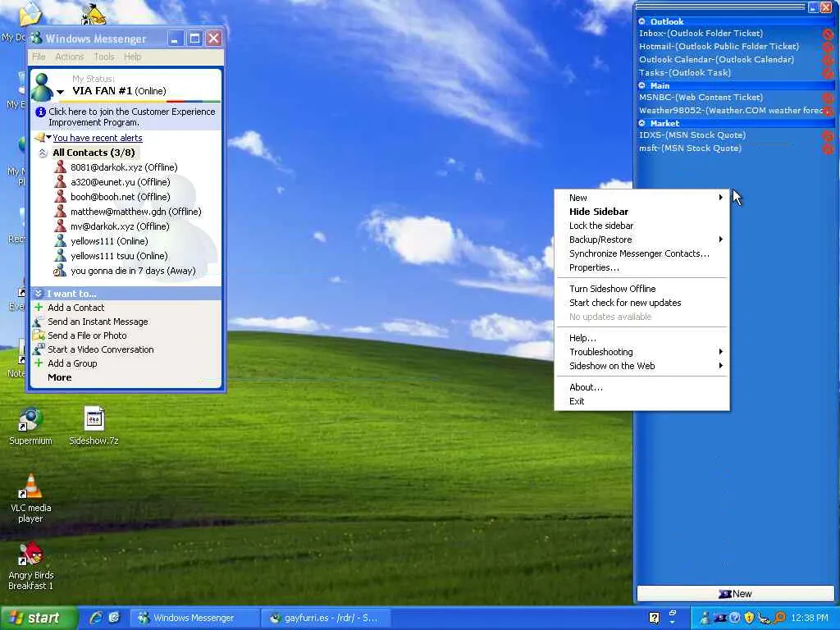Screen dimensions: 840x630
Task: Expand the alerts dropdown triangle
Action: [48, 138]
